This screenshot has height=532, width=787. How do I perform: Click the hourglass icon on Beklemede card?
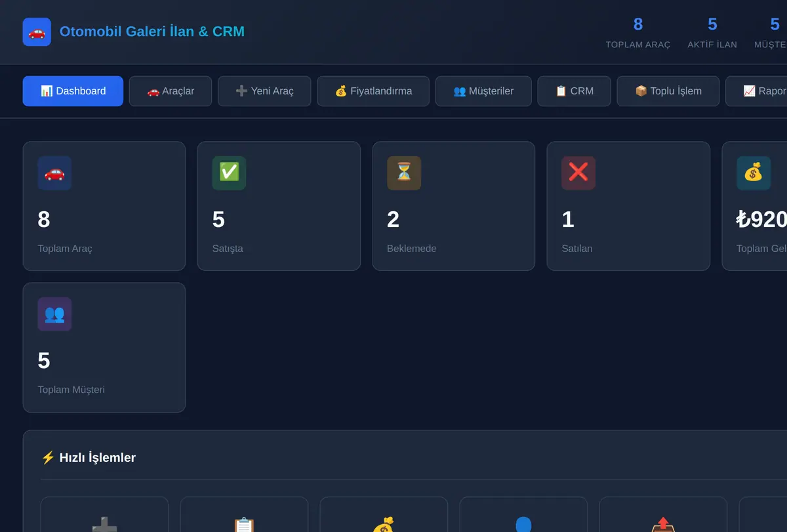point(404,173)
